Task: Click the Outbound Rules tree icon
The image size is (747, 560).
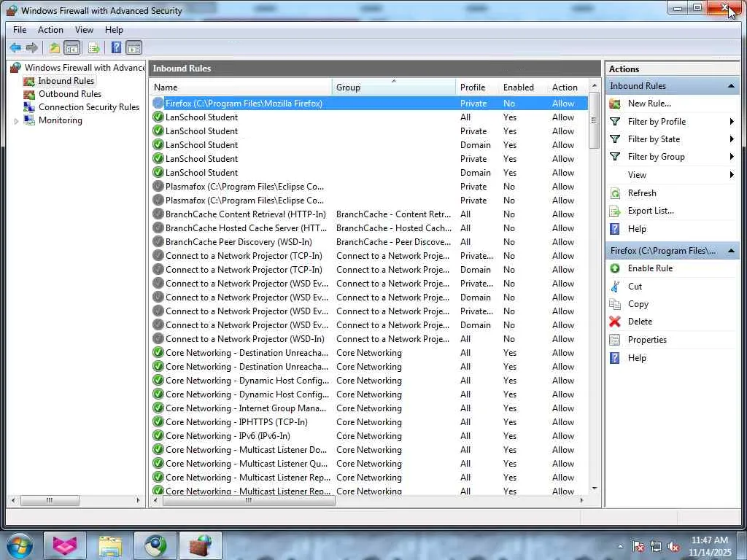Action: pos(29,94)
